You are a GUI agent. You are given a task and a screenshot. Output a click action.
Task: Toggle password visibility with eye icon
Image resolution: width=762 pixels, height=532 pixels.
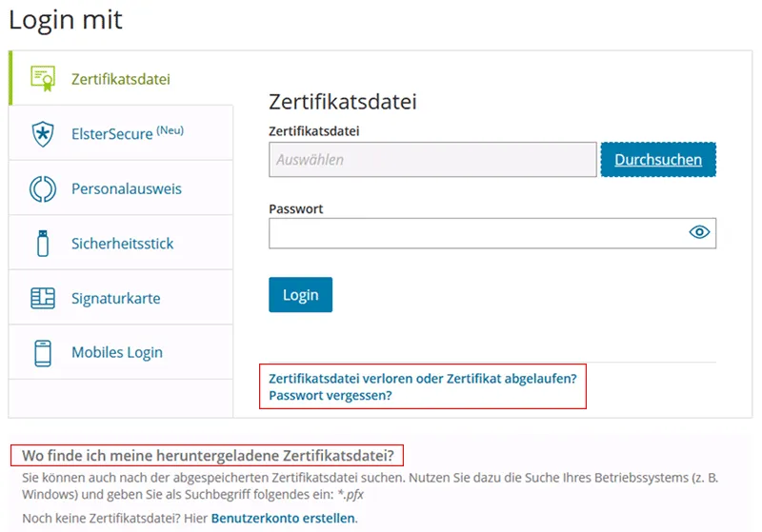click(x=699, y=232)
